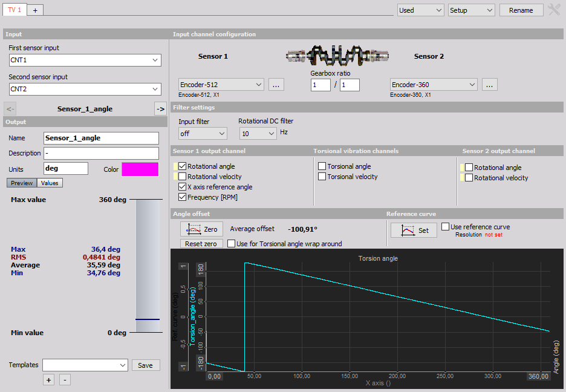Open the Templates dropdown
The height and width of the screenshot is (392, 566).
[x=85, y=365]
